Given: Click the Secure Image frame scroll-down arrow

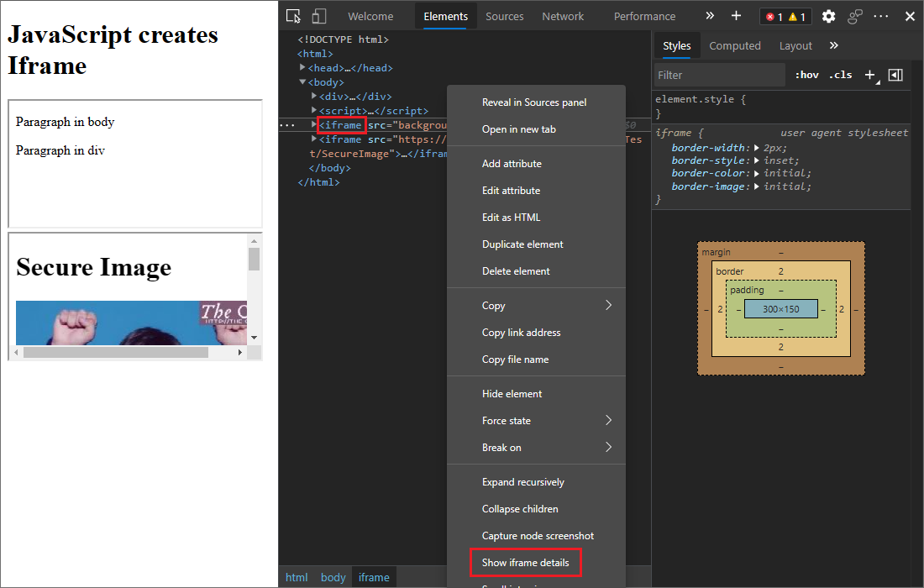Looking at the screenshot, I should [254, 338].
